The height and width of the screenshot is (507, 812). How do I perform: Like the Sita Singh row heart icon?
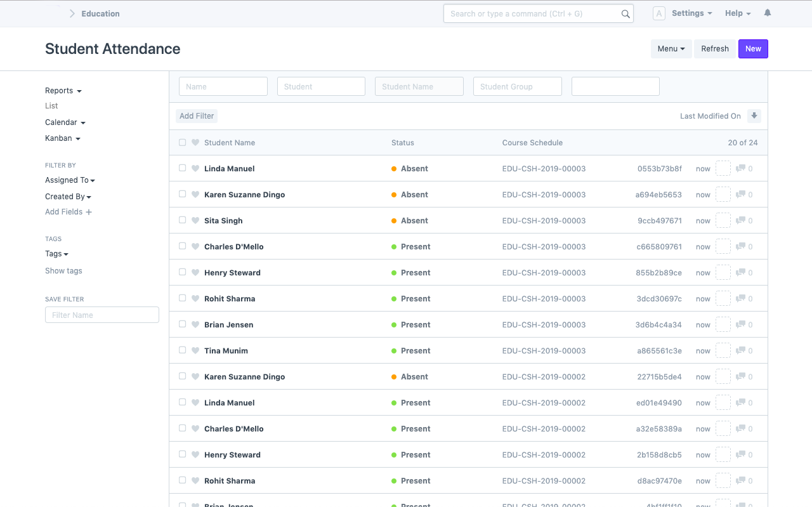[195, 221]
